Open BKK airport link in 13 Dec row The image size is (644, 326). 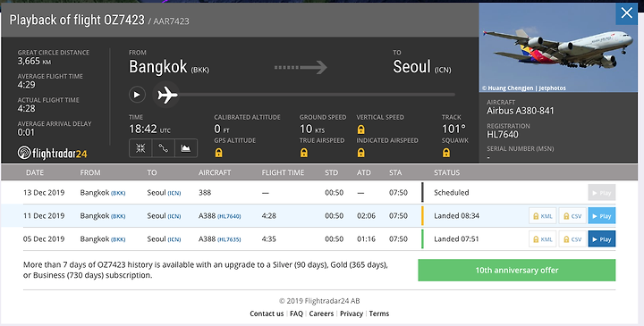click(x=118, y=193)
